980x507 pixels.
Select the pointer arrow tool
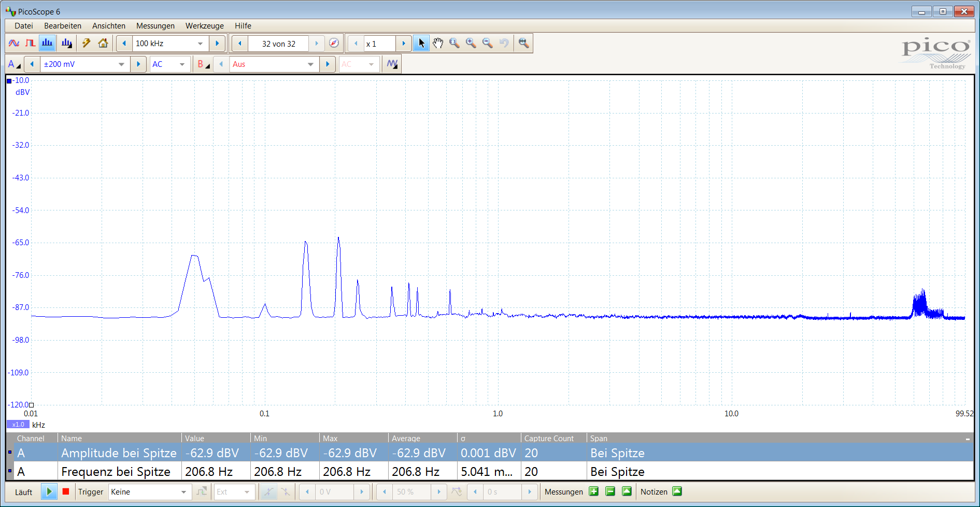421,43
